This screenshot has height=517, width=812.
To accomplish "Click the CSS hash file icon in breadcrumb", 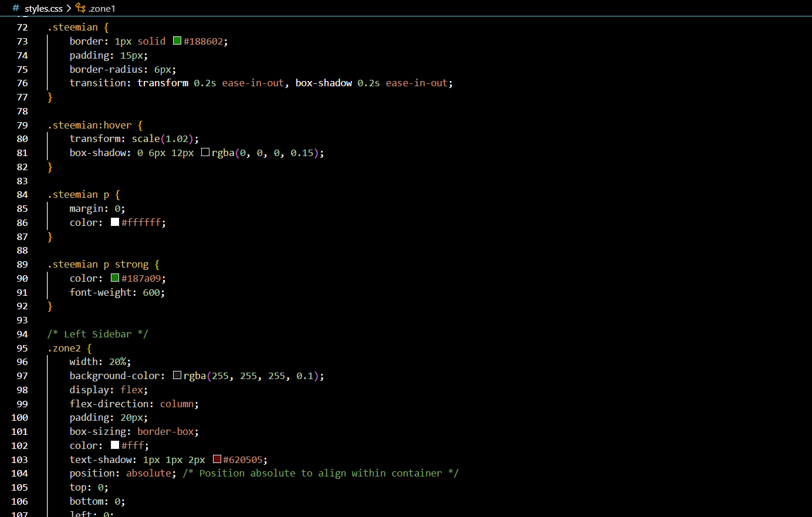I will pyautogui.click(x=16, y=8).
